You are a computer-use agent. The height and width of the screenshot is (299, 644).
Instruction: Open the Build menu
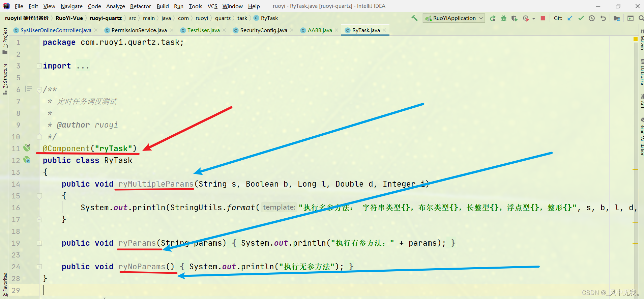tap(163, 6)
